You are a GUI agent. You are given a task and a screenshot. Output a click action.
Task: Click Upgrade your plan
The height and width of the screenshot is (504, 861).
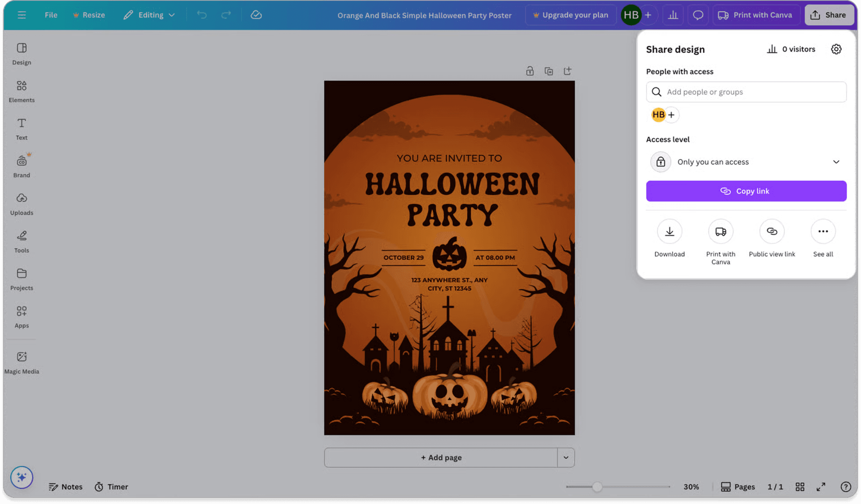[x=570, y=15]
